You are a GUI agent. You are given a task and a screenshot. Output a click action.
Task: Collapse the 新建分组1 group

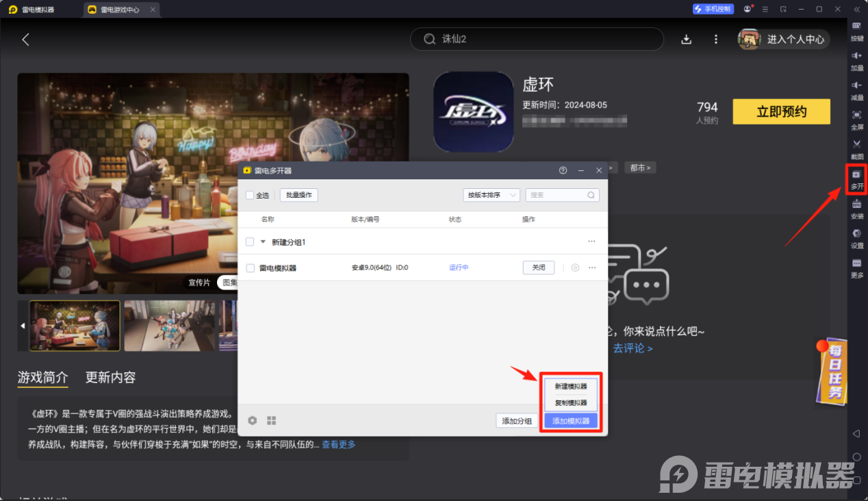[x=262, y=242]
